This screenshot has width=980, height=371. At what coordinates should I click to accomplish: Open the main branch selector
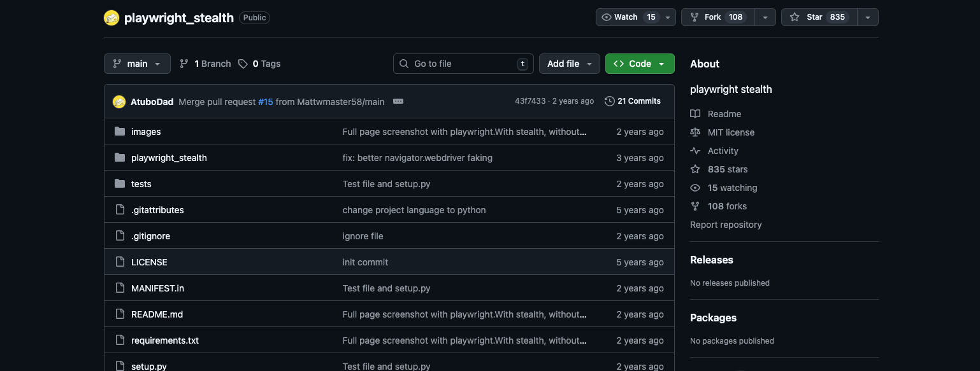(x=137, y=64)
